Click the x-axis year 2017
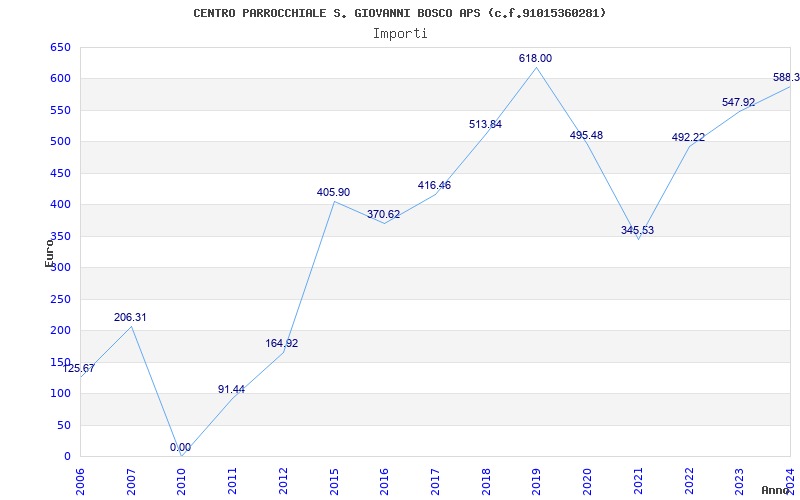This screenshot has height=500, width=800. pyautogui.click(x=435, y=482)
